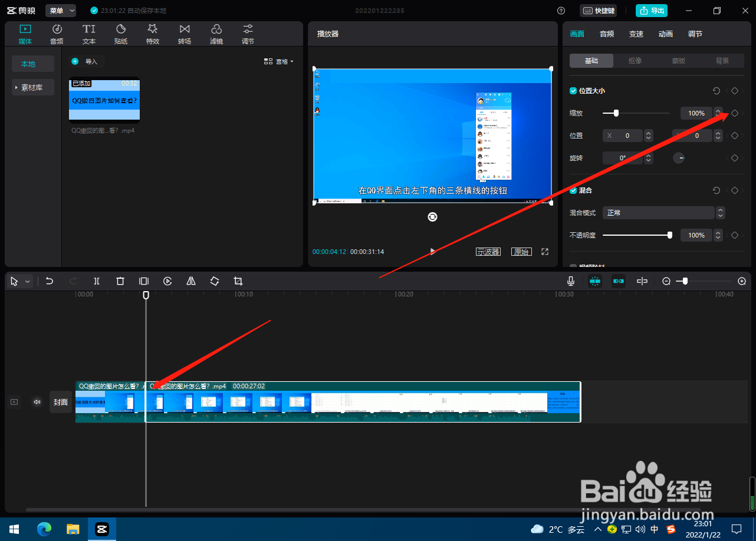This screenshot has width=756, height=541.
Task: Click the 原始 ratio button
Action: [521, 252]
